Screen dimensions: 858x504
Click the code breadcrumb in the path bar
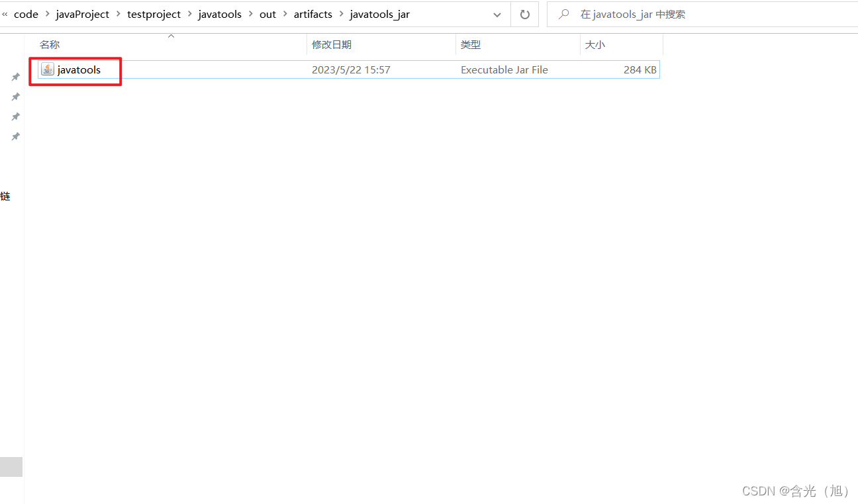(26, 14)
